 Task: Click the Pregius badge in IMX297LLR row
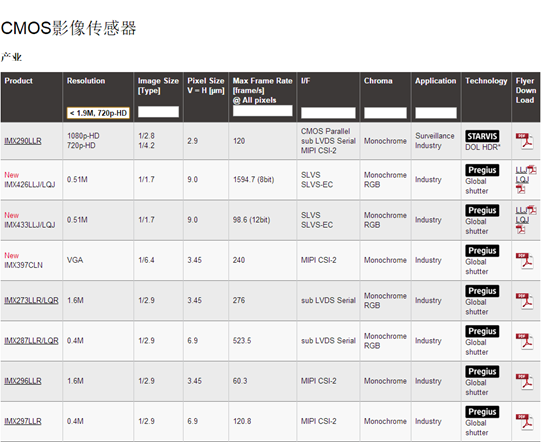pyautogui.click(x=482, y=412)
